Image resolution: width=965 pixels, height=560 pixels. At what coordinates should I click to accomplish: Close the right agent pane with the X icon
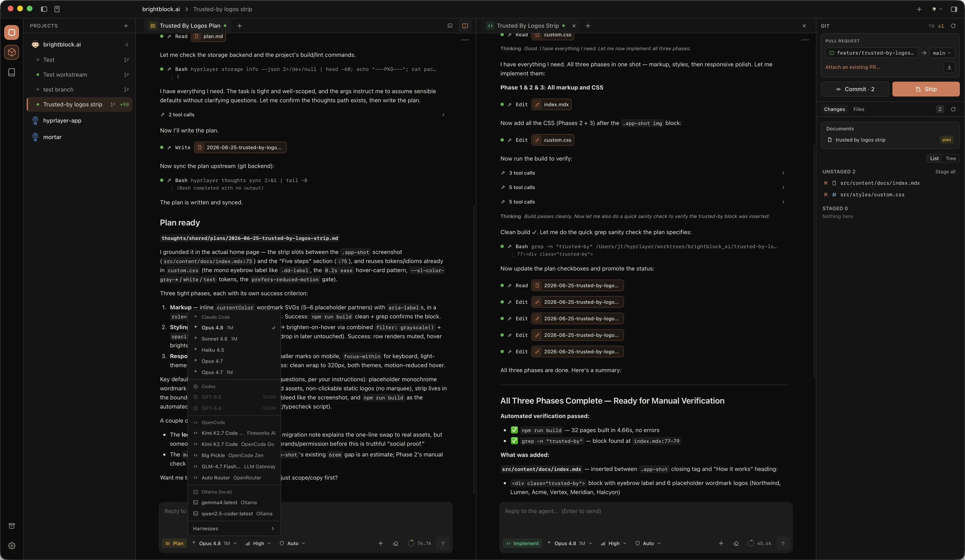point(804,26)
